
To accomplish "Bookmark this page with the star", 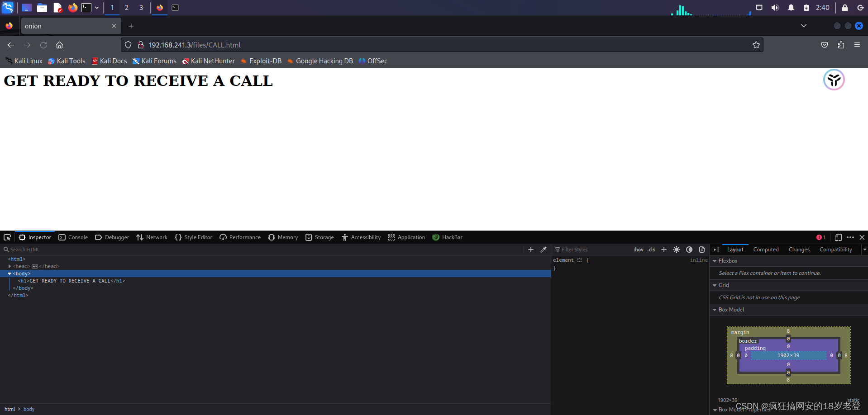I will point(756,45).
